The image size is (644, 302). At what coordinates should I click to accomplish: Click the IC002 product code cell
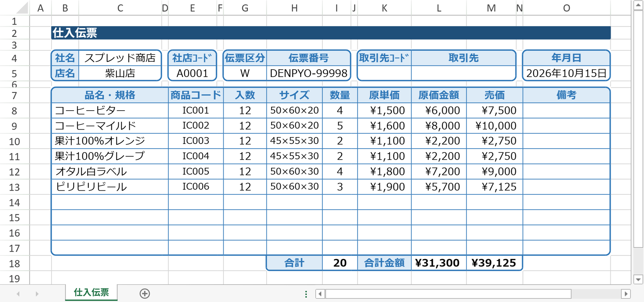pyautogui.click(x=196, y=126)
